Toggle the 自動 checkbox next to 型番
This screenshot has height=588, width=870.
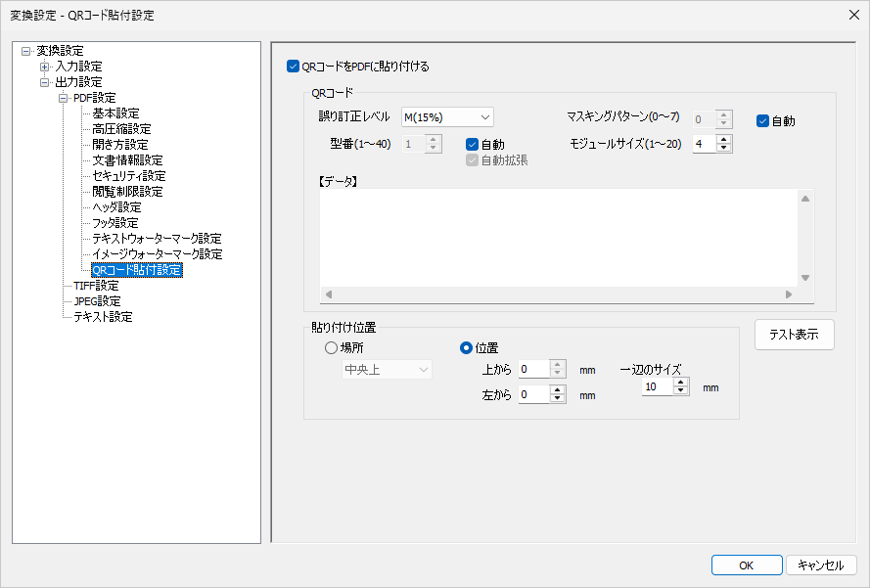pyautogui.click(x=473, y=144)
